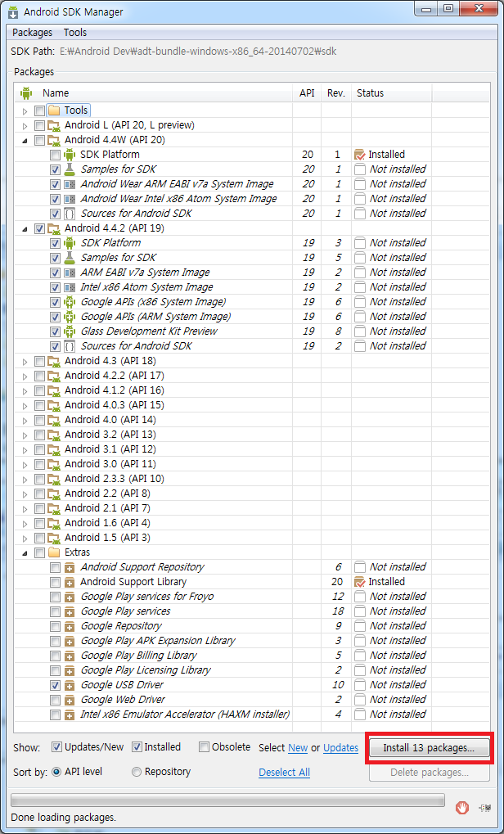The image size is (504, 834).
Task: Check the Intel x86 Emulator Accelerator checkbox
Action: pos(55,715)
